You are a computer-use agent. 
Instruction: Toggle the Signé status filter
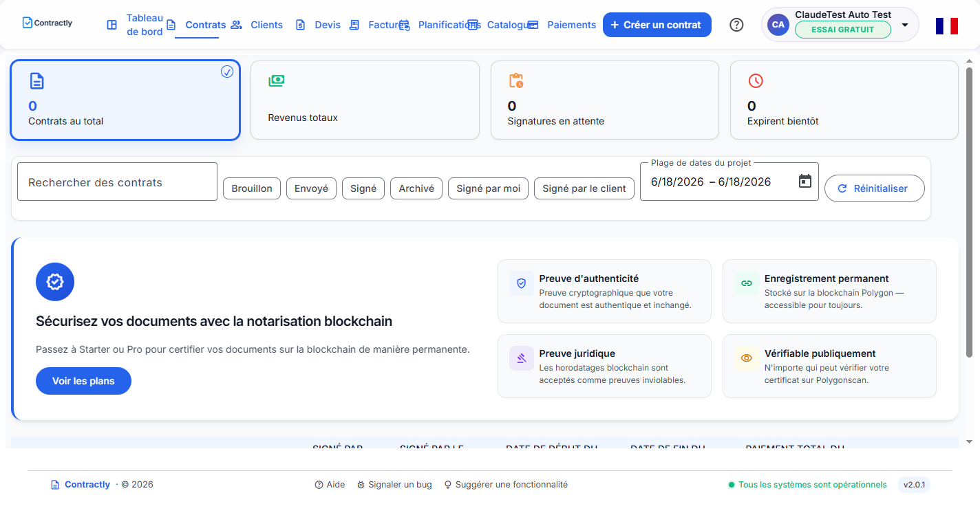point(363,188)
